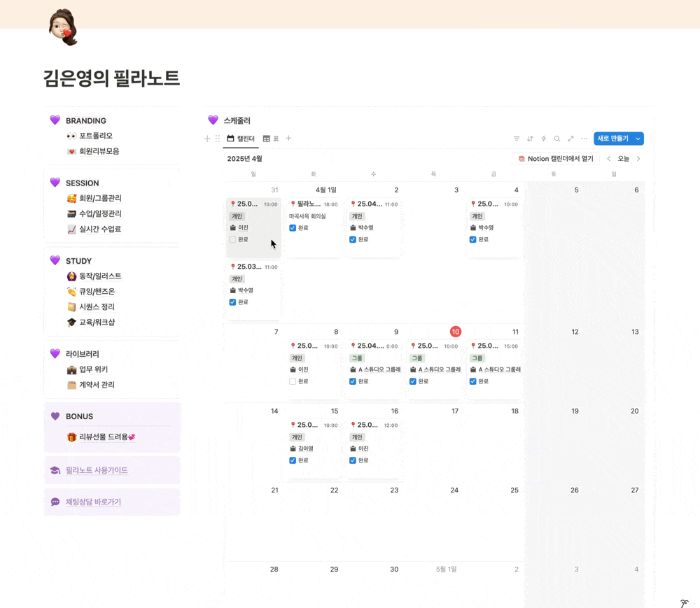
Task: Click 개인 tag on April 15 card
Action: (x=297, y=437)
